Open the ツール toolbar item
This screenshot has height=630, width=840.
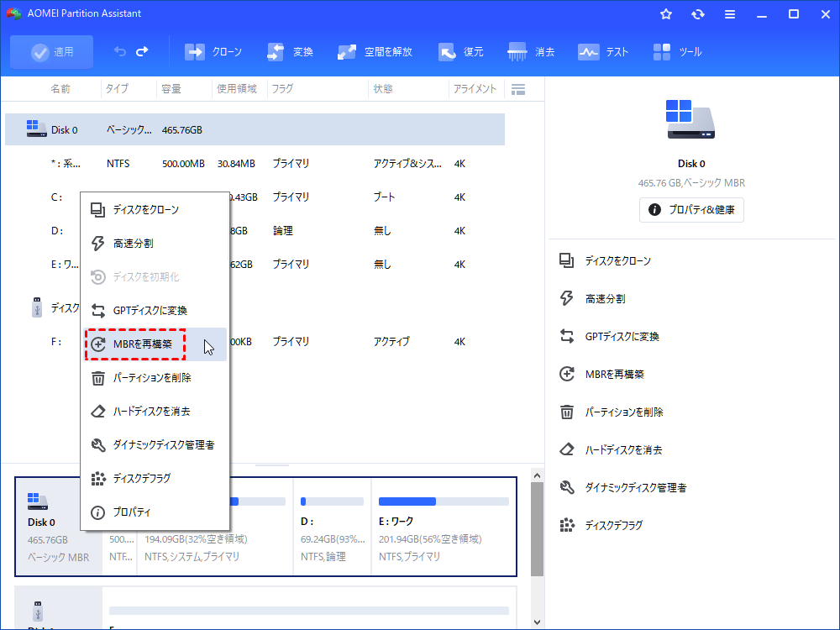pos(677,52)
